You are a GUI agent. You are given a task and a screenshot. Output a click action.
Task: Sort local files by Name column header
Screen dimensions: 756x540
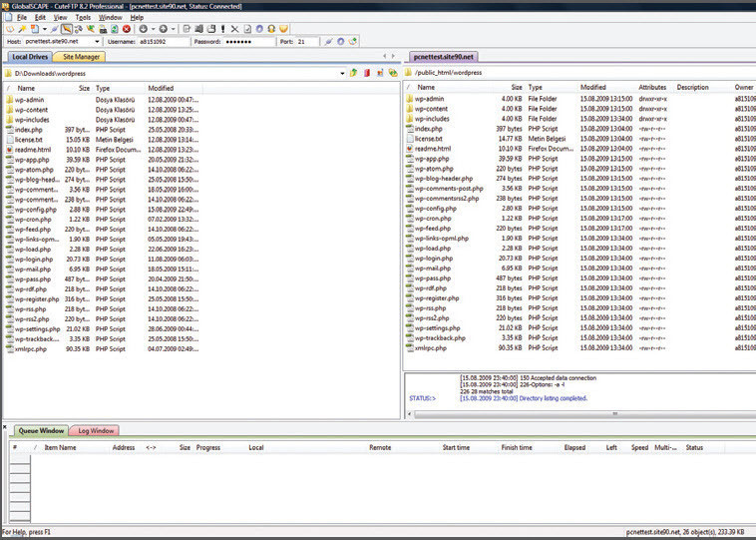click(x=26, y=88)
